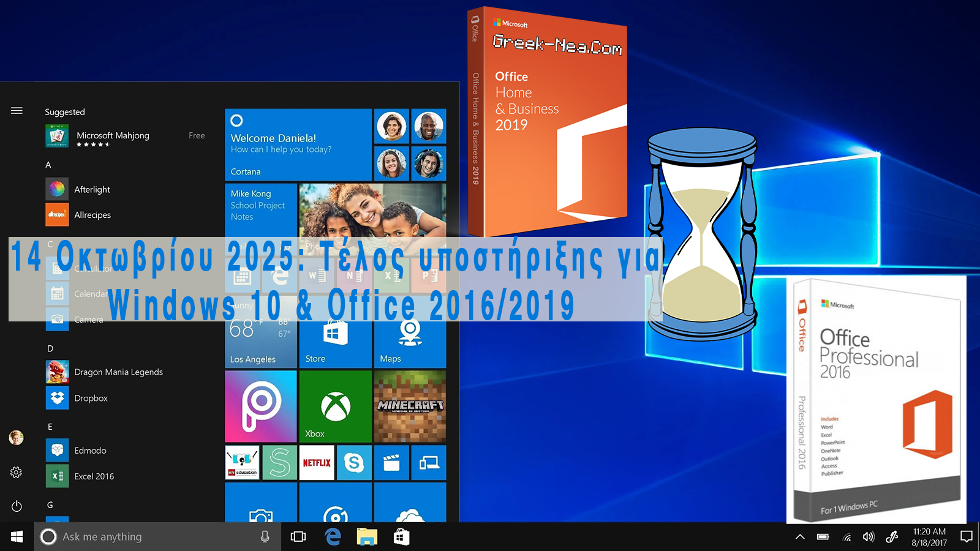Open Settings gear in Start menu

point(17,472)
